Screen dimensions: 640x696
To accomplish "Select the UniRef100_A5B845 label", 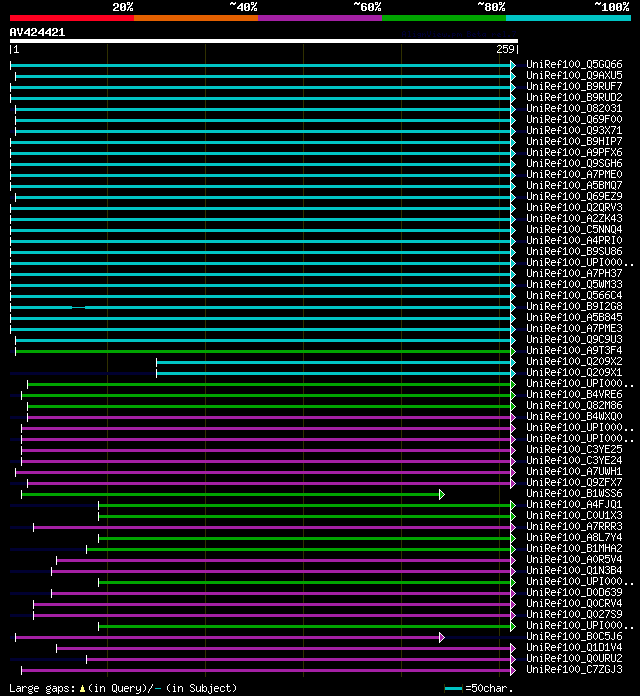I will click(574, 318).
